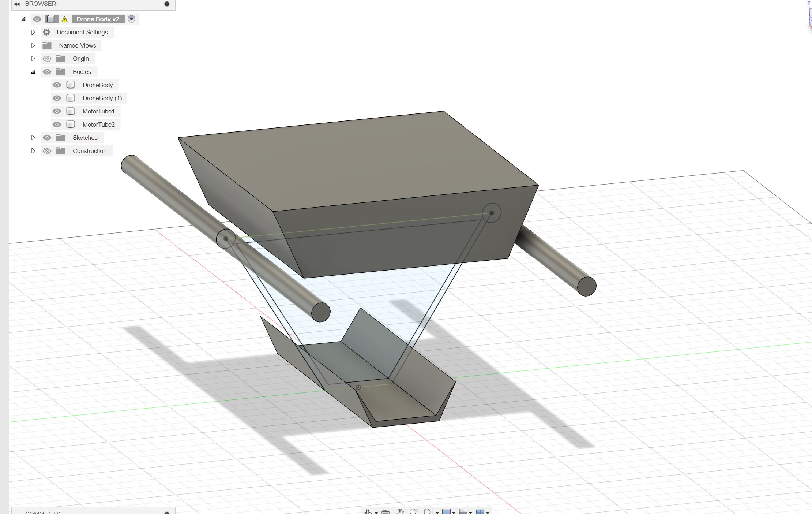The image size is (812, 514).
Task: Click the yellow warning triangle on Drone Body v2
Action: [65, 19]
